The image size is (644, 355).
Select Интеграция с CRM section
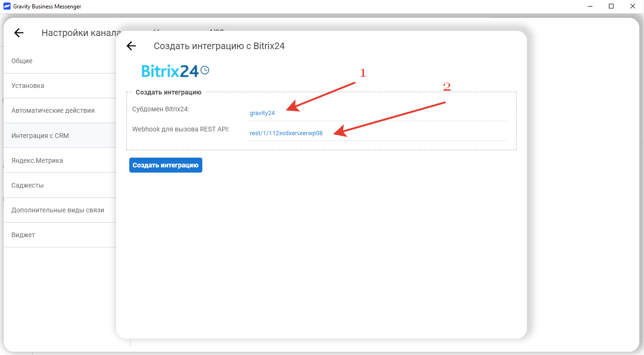(x=60, y=136)
